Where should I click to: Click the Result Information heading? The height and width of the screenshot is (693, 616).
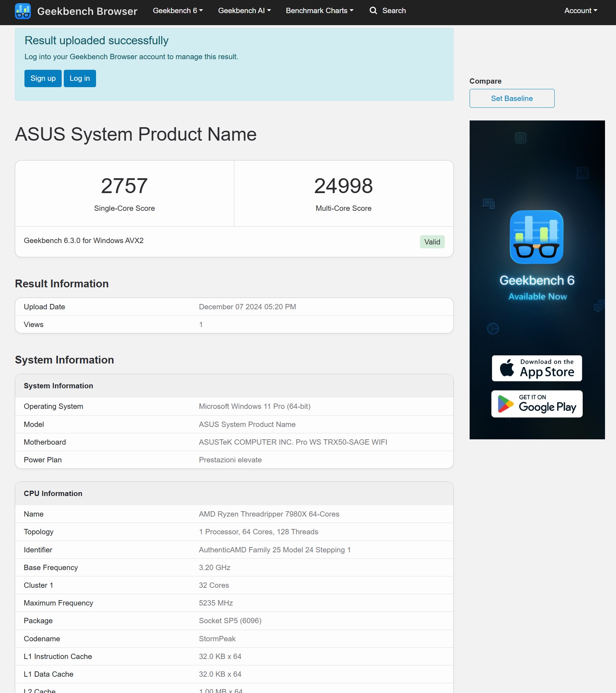[62, 284]
